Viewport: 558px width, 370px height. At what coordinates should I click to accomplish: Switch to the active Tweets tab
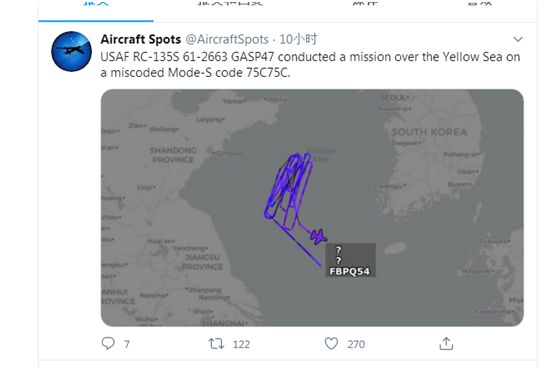coord(96,4)
